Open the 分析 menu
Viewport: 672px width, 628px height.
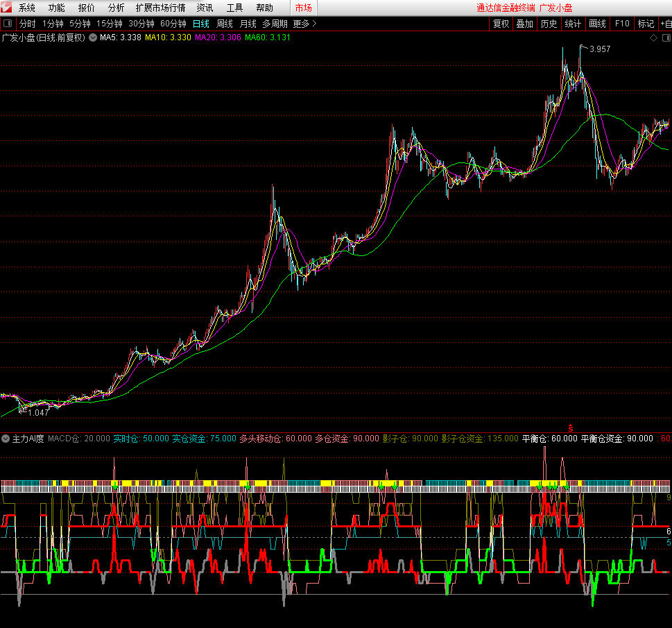click(x=116, y=8)
